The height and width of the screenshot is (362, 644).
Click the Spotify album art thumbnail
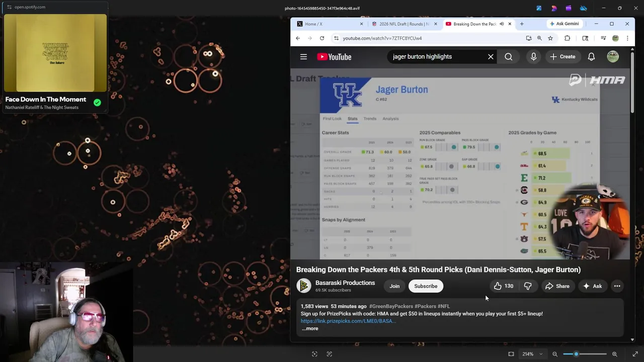pyautogui.click(x=55, y=53)
